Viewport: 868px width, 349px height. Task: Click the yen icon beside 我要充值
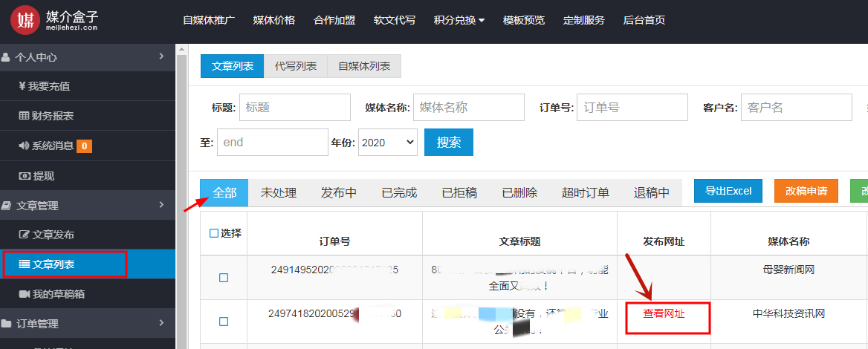[x=22, y=86]
